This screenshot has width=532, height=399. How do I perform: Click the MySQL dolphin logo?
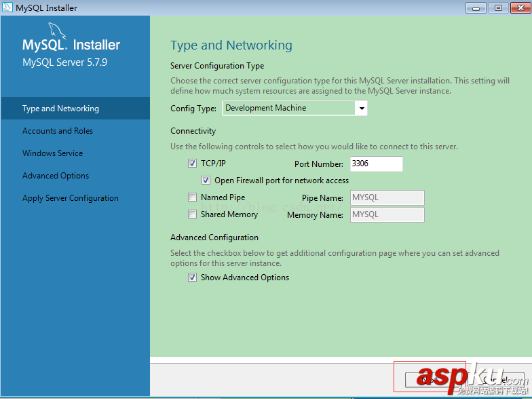(57, 31)
